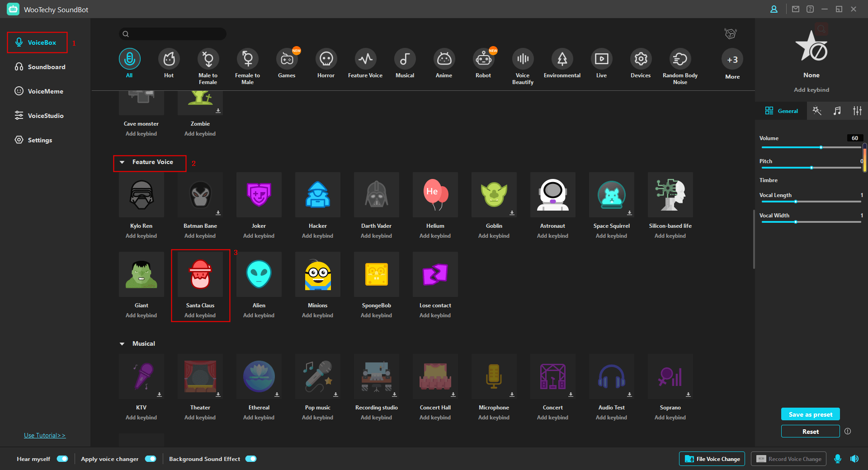Click the Volume value box showing 60
This screenshot has width=868, height=470.
(x=855, y=138)
